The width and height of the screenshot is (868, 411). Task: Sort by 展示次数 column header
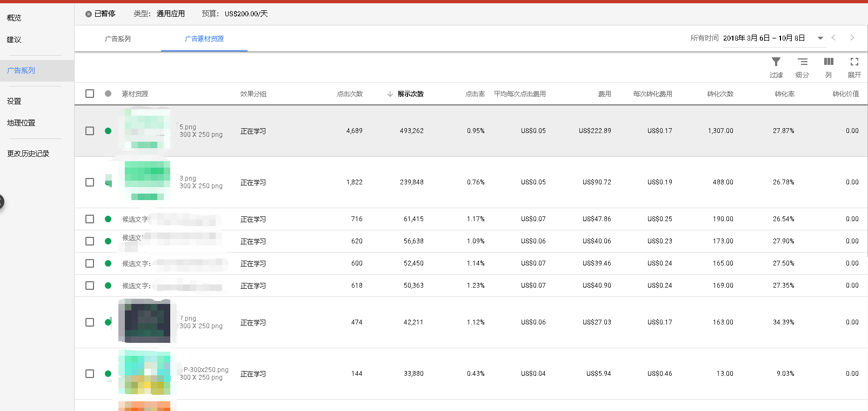coord(410,94)
